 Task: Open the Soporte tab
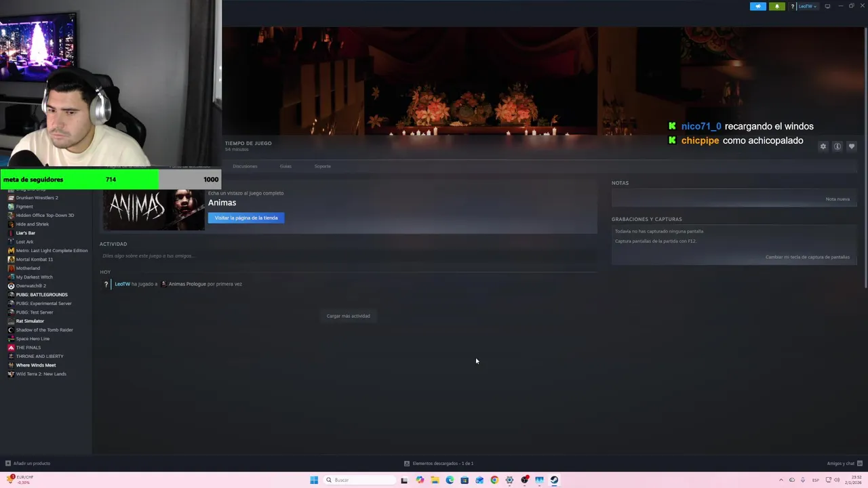tap(323, 166)
